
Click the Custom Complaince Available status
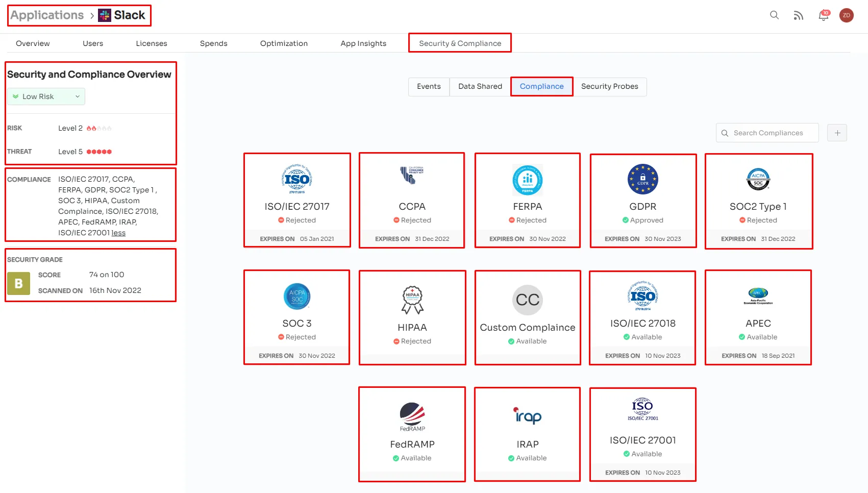point(528,341)
